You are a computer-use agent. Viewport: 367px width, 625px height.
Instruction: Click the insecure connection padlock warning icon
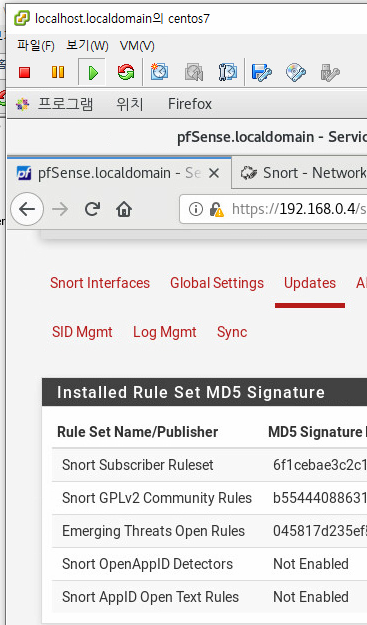pyautogui.click(x=217, y=210)
